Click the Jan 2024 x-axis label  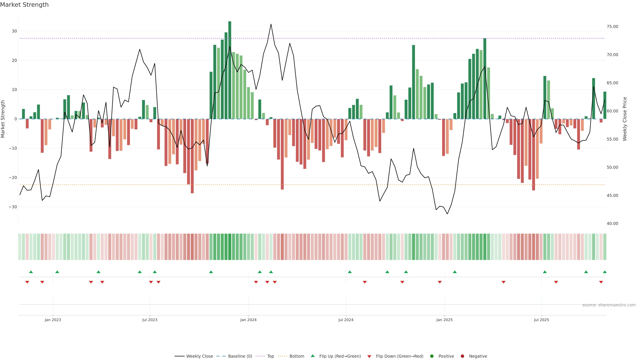pyautogui.click(x=248, y=320)
